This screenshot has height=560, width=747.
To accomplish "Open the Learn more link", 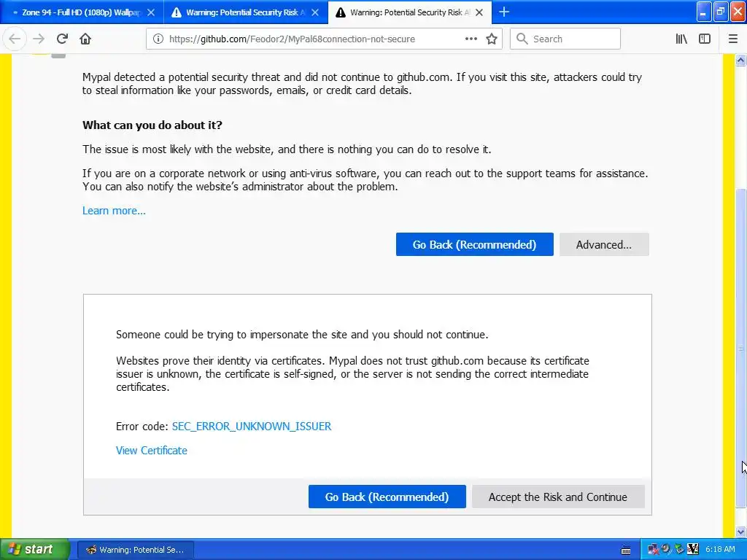I will pos(114,211).
